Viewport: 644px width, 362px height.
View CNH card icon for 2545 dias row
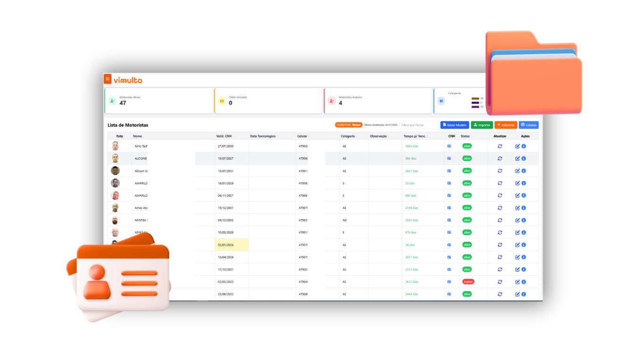(449, 220)
